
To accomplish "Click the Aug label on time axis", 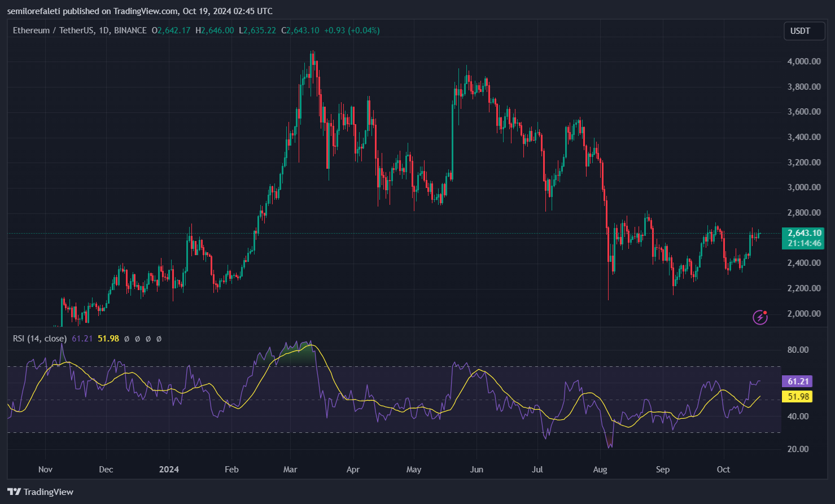I will (600, 470).
